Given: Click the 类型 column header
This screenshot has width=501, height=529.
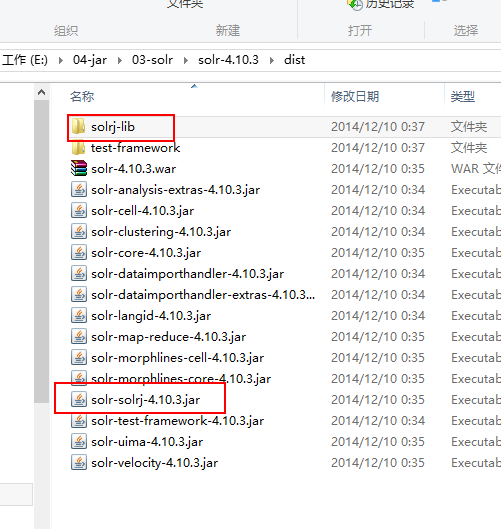Looking at the screenshot, I should [463, 96].
